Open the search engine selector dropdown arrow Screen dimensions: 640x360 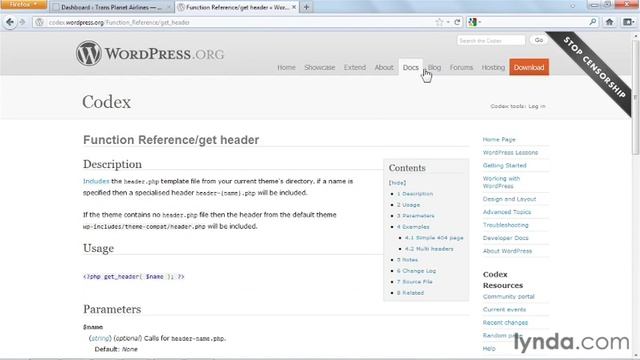coord(480,22)
